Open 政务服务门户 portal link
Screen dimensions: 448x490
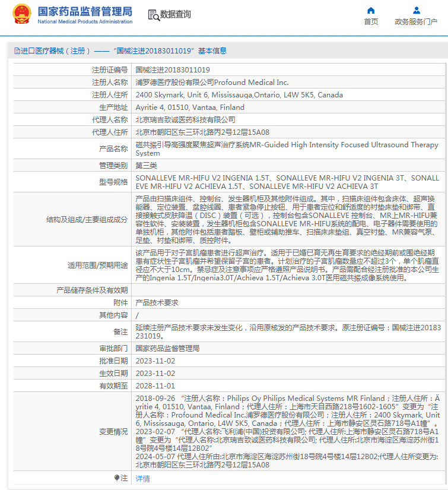click(x=416, y=21)
